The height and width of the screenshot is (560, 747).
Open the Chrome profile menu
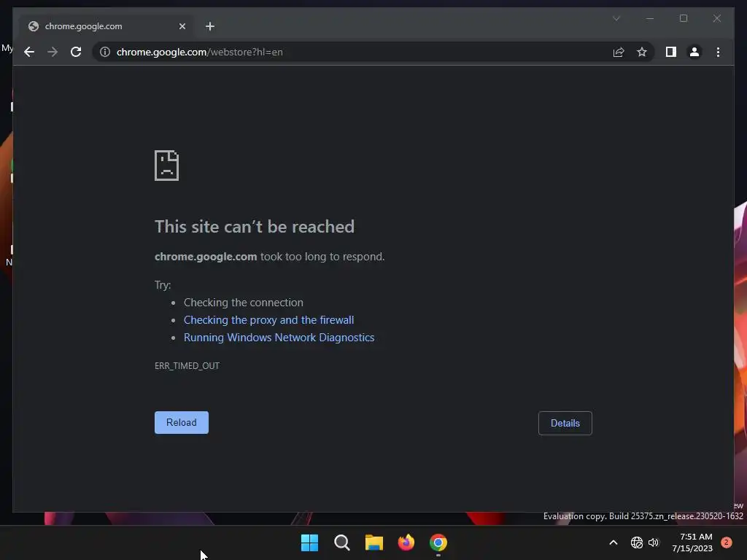tap(694, 52)
